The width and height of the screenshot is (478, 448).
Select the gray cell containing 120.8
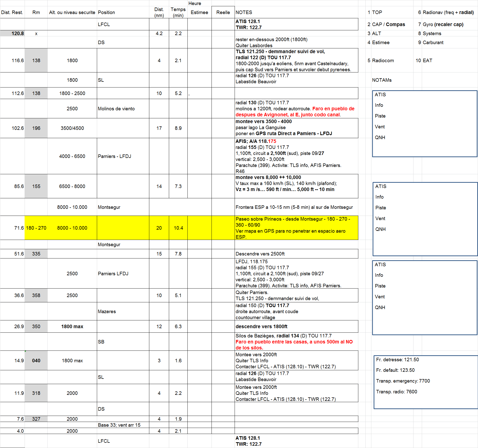(12, 33)
